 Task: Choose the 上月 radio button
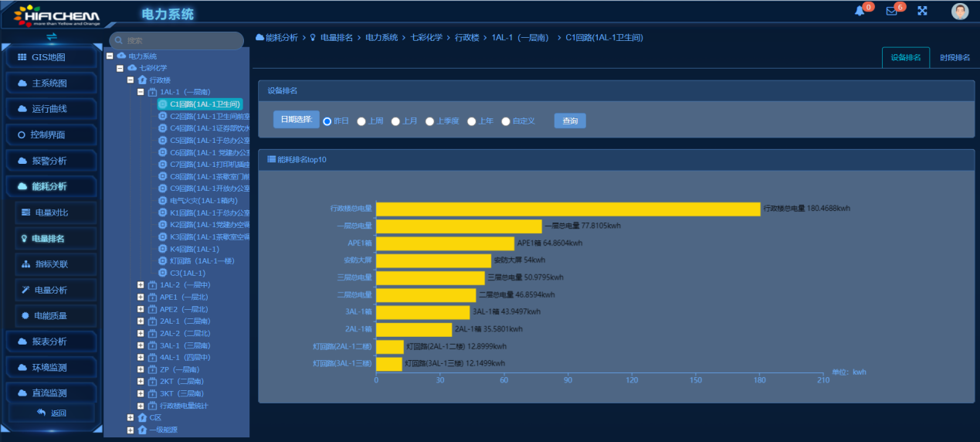tap(395, 121)
